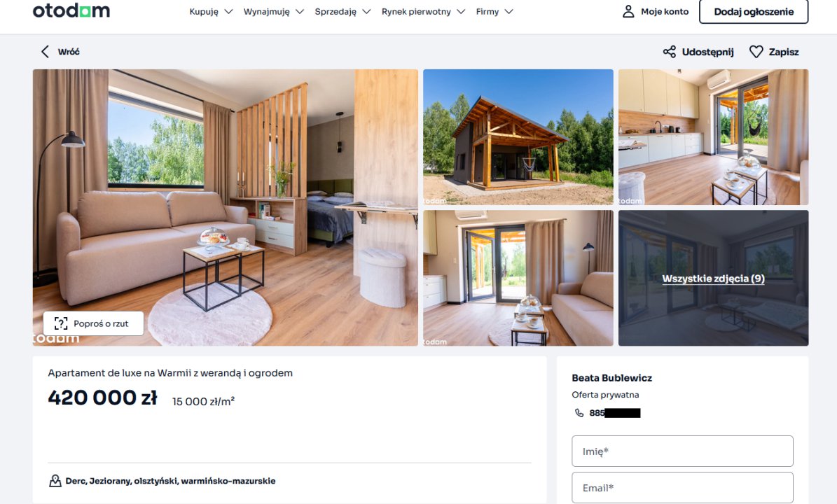
Task: Open the wooden cabin exterior photo
Action: coord(518,137)
